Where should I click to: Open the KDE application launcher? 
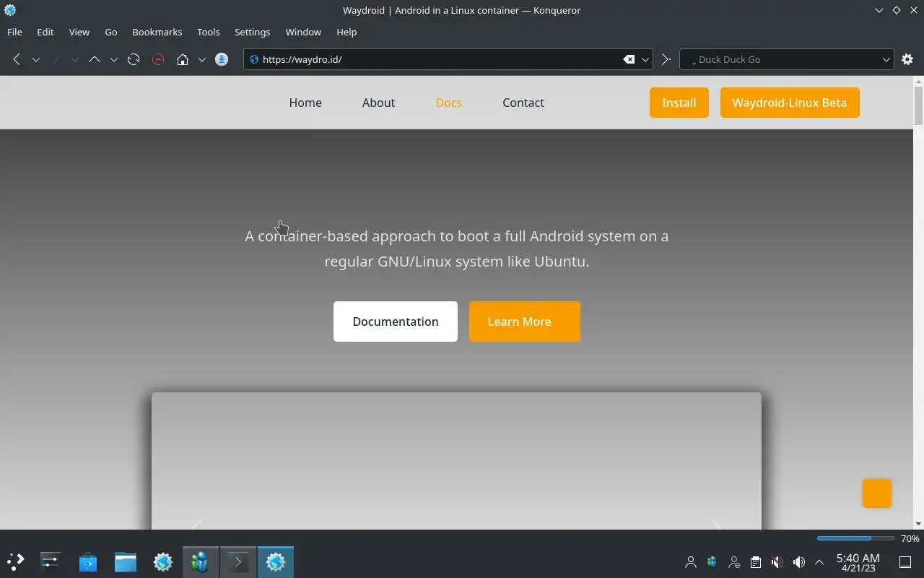(x=15, y=561)
